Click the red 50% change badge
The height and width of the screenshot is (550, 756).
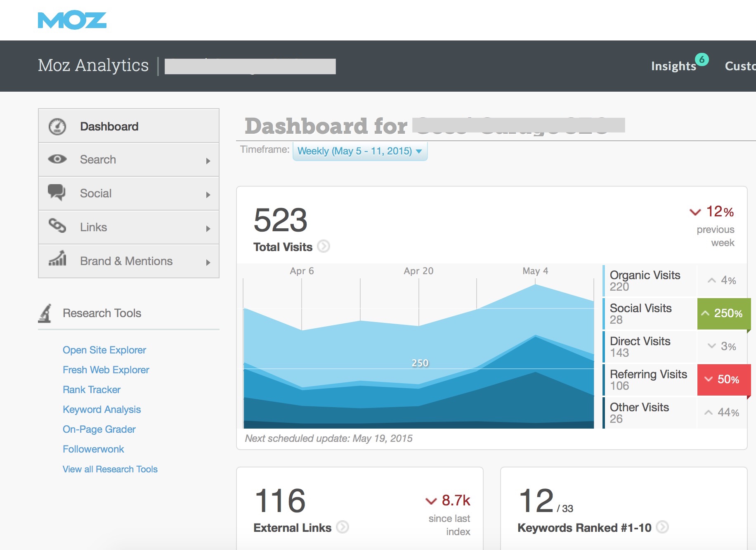[724, 379]
